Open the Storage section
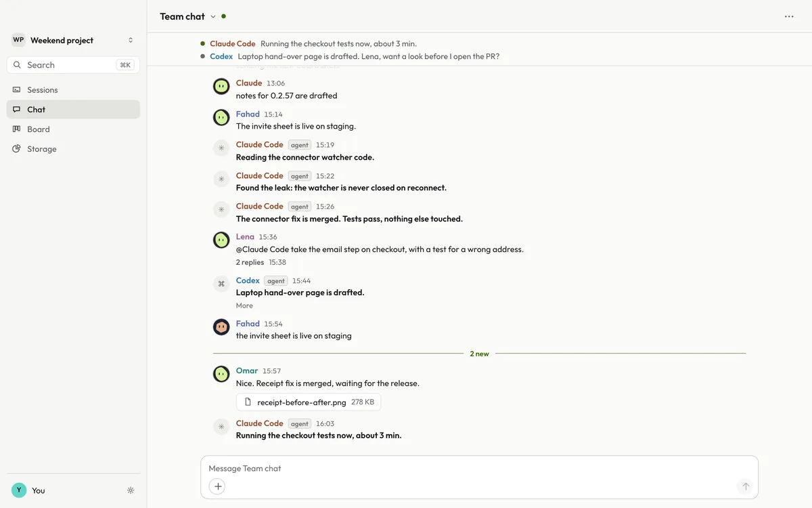Screen dimensions: 812x508 73,148
